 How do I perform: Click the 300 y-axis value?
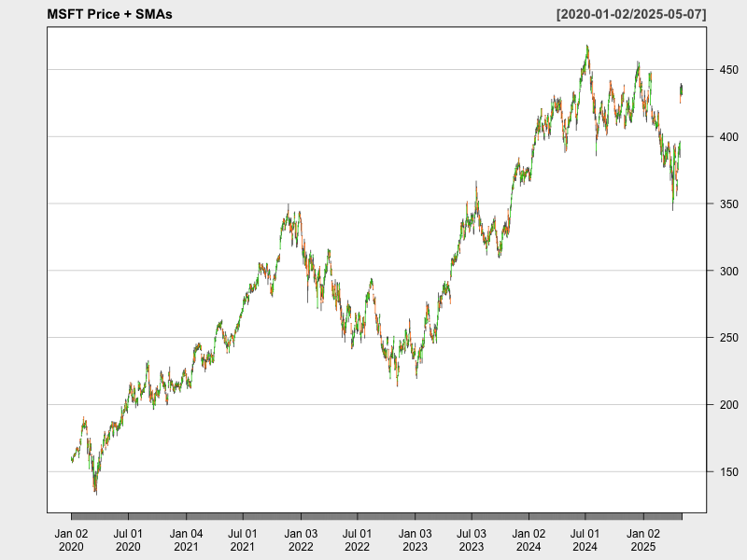[729, 271]
